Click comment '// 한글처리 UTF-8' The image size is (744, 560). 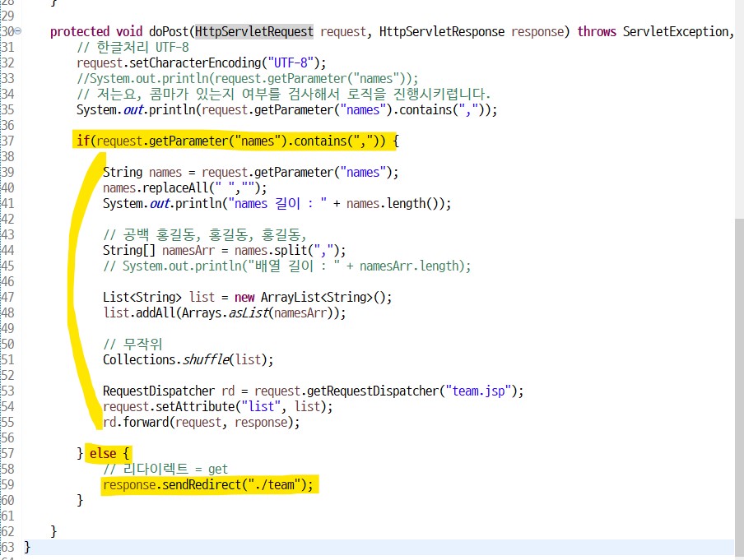[x=133, y=48]
